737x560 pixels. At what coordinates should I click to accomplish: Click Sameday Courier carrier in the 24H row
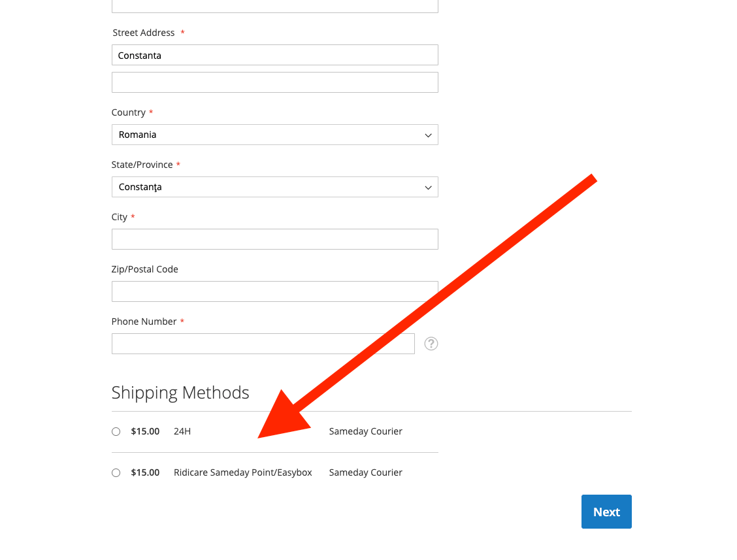pyautogui.click(x=366, y=431)
